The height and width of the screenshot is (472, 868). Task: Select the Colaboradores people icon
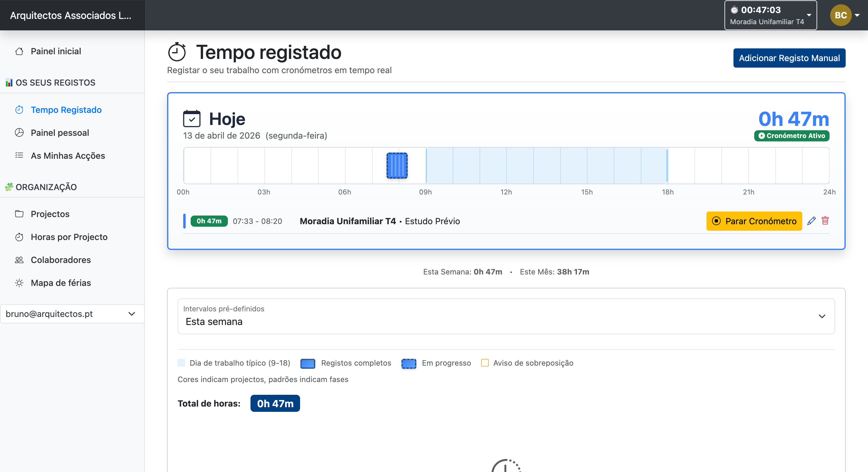pyautogui.click(x=19, y=260)
